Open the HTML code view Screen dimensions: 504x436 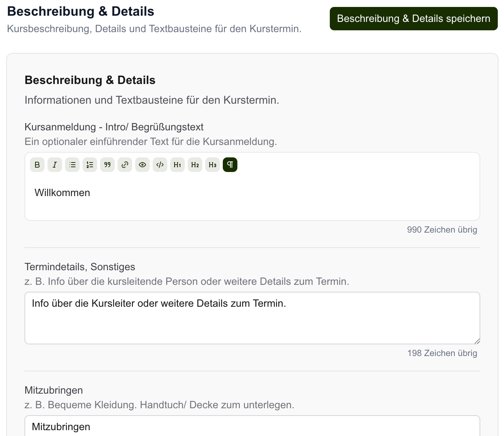click(x=160, y=165)
